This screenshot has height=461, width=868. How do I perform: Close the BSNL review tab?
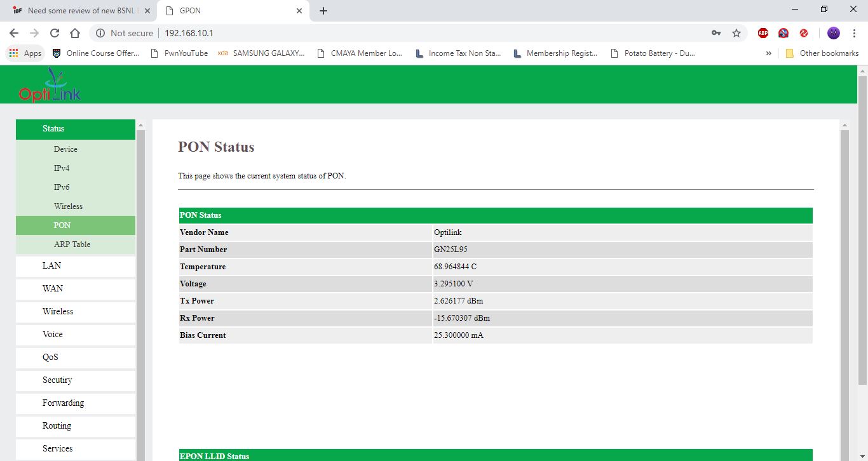point(147,11)
